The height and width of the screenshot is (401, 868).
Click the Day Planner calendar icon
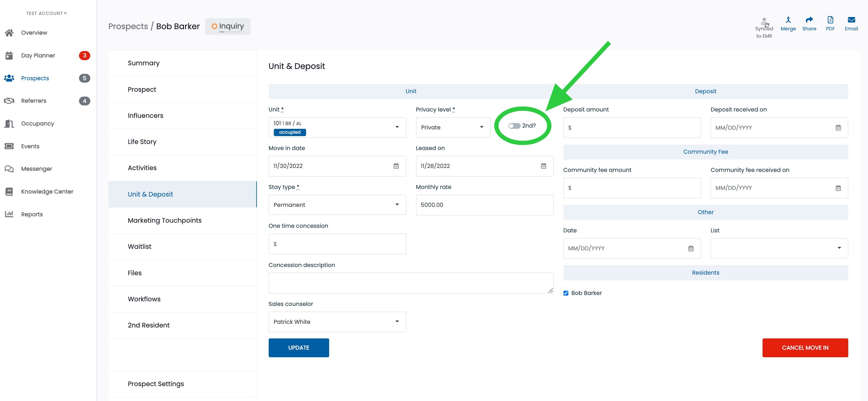9,56
